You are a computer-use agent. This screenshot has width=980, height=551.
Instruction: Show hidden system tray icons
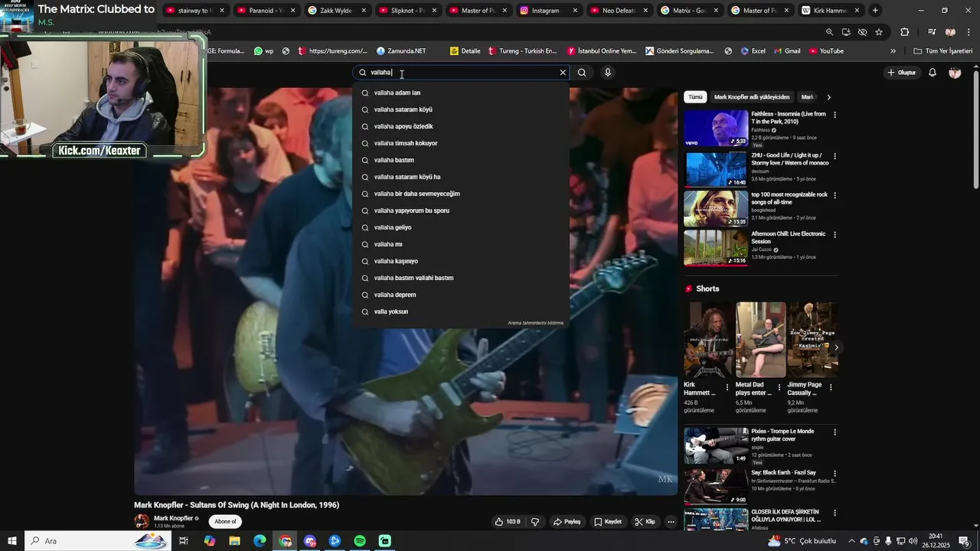[x=851, y=541]
